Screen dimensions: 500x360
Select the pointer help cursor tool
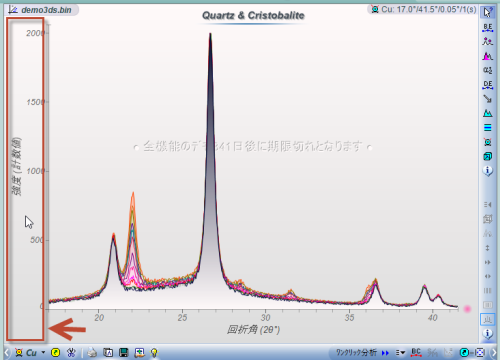487,12
